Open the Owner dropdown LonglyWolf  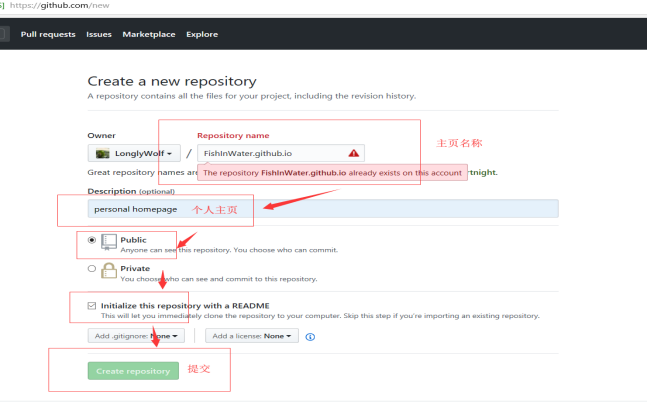click(134, 153)
